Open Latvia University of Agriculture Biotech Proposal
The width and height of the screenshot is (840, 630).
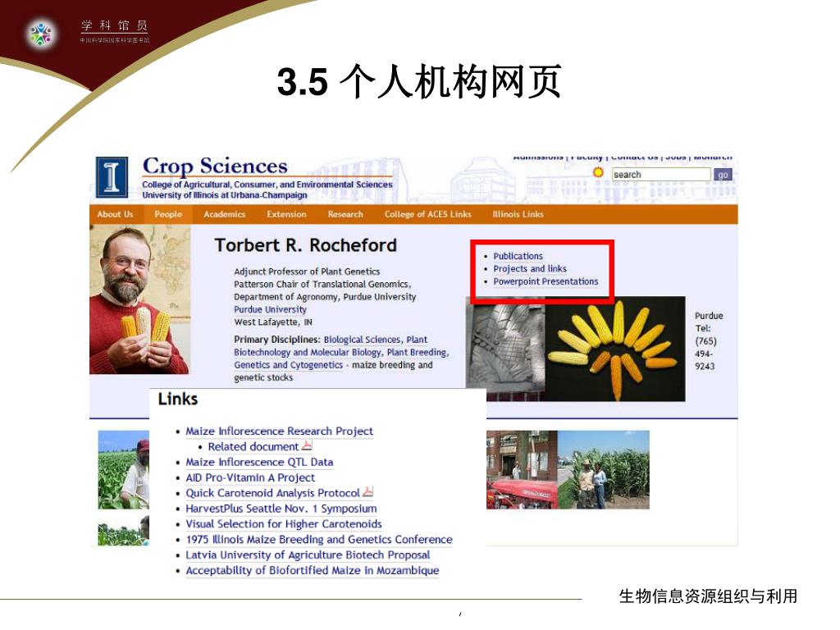[x=308, y=555]
